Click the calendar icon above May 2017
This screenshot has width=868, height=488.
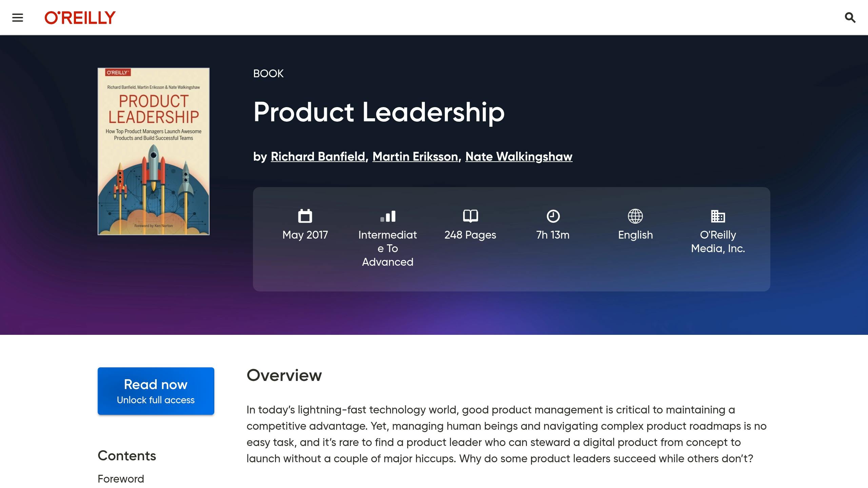point(305,216)
